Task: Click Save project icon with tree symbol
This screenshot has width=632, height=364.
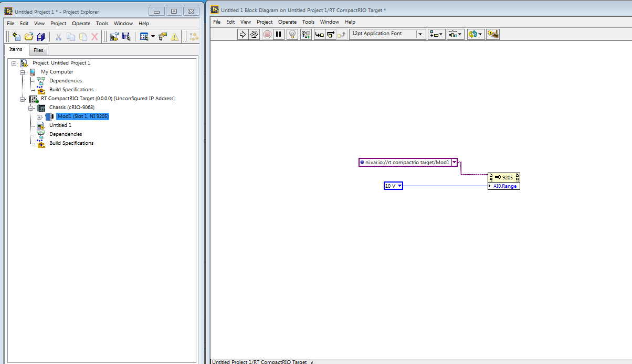Action: [126, 37]
